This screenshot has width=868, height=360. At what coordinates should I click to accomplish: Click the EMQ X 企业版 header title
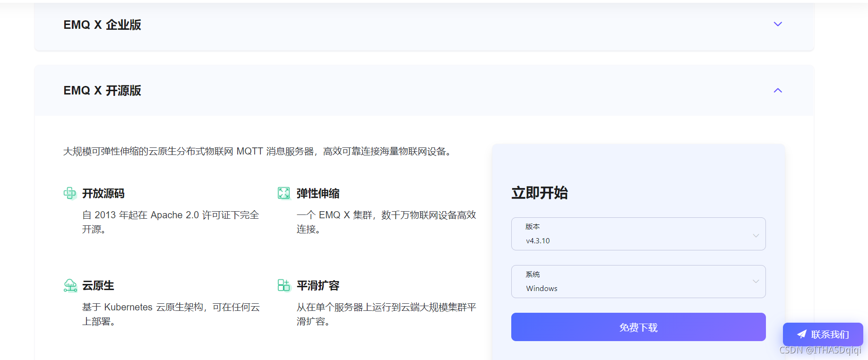pyautogui.click(x=102, y=25)
